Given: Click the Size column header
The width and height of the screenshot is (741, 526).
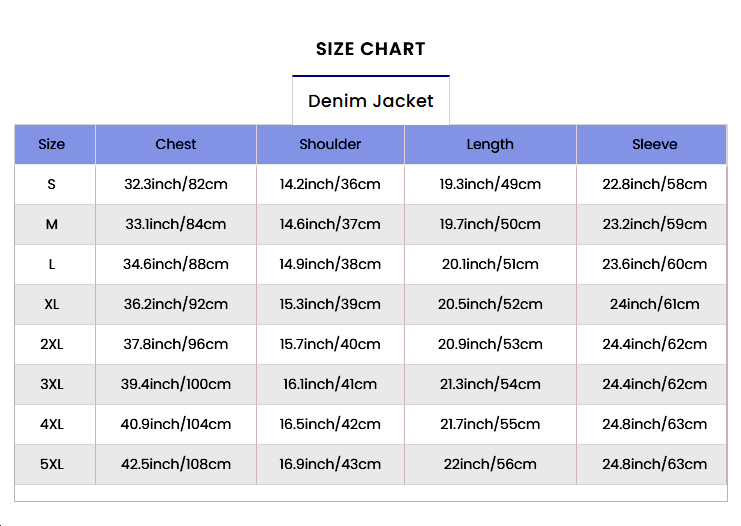Looking at the screenshot, I should coord(52,144).
